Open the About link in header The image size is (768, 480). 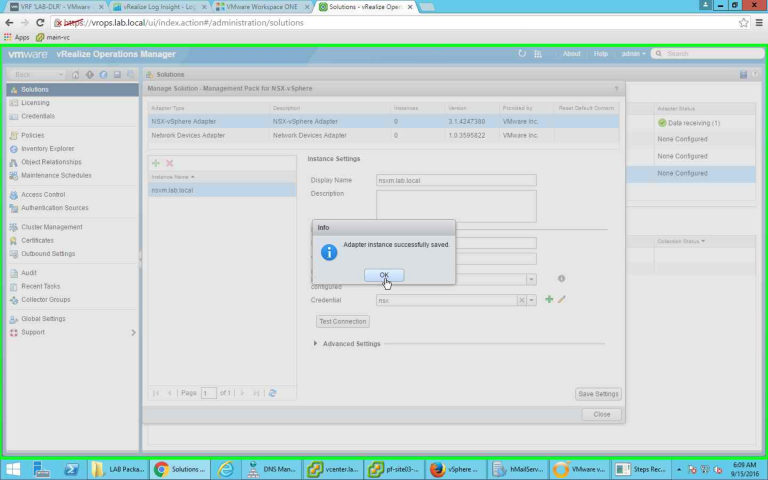571,54
